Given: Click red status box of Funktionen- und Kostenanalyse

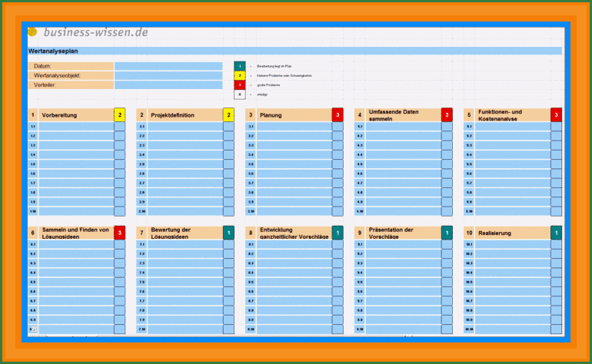Looking at the screenshot, I should (556, 115).
